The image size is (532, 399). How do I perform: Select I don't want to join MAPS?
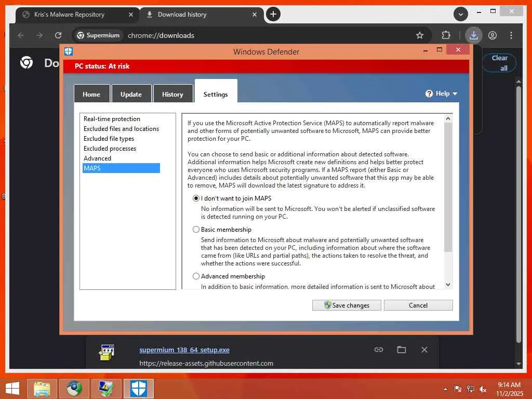point(196,198)
